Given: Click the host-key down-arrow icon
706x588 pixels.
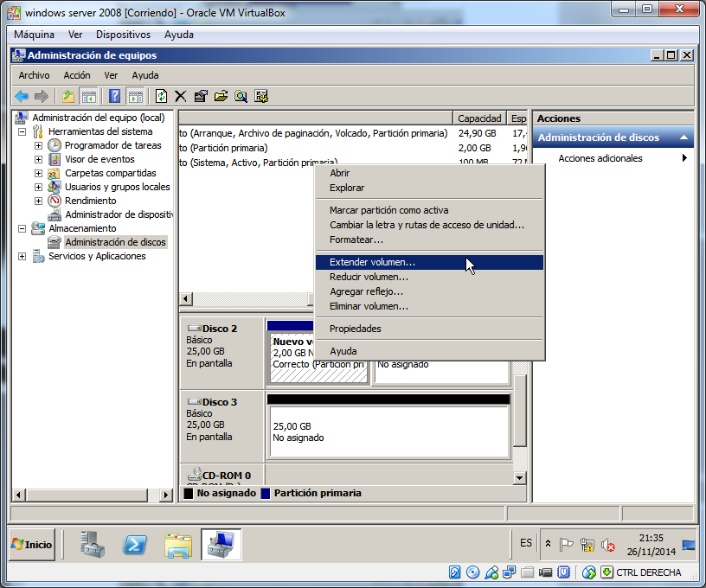Looking at the screenshot, I should coord(607,572).
